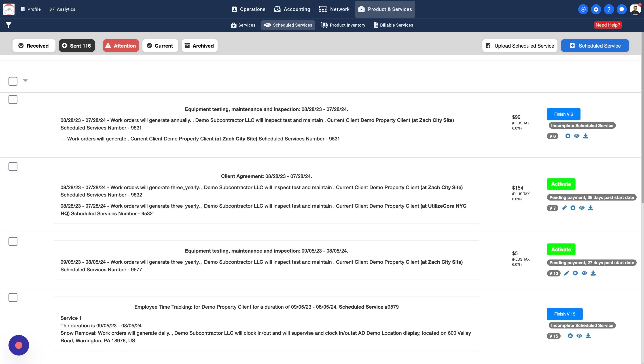644x364 pixels.
Task: Open the chat messages icon
Action: point(621,9)
